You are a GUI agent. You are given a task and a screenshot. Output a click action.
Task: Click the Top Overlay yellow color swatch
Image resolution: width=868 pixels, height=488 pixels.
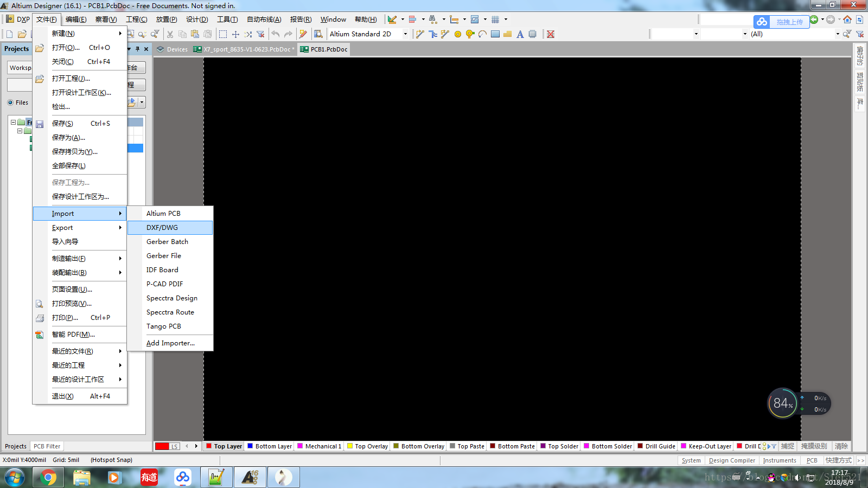pos(350,446)
